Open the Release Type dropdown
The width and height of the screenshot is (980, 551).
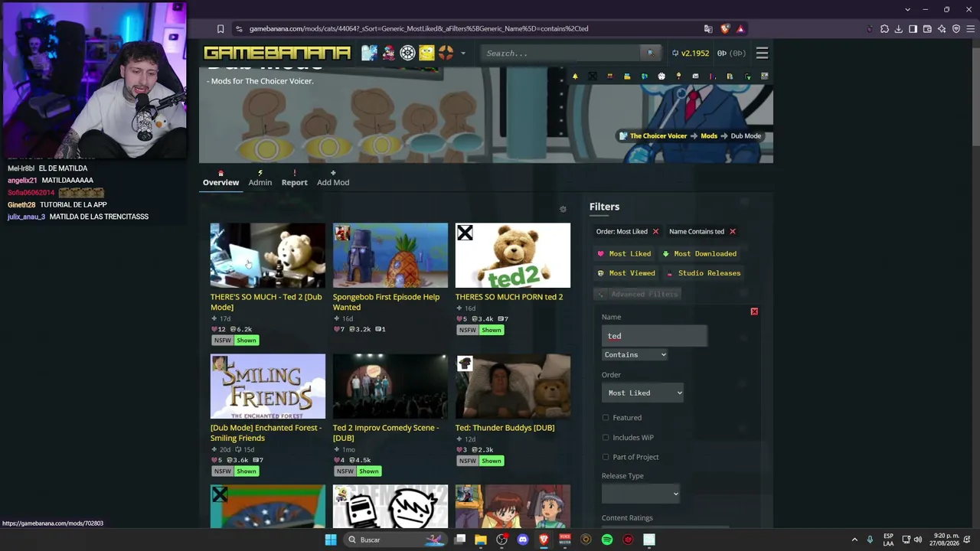(640, 494)
